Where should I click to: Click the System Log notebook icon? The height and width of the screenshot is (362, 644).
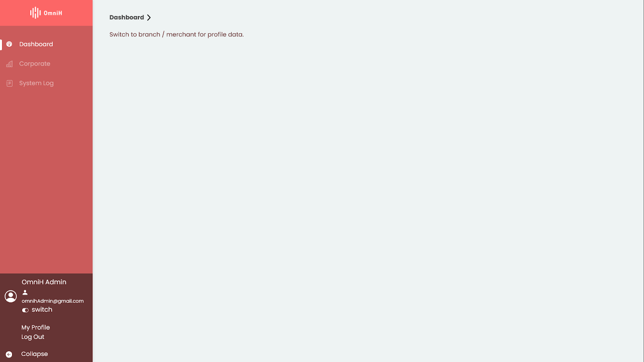click(10, 83)
